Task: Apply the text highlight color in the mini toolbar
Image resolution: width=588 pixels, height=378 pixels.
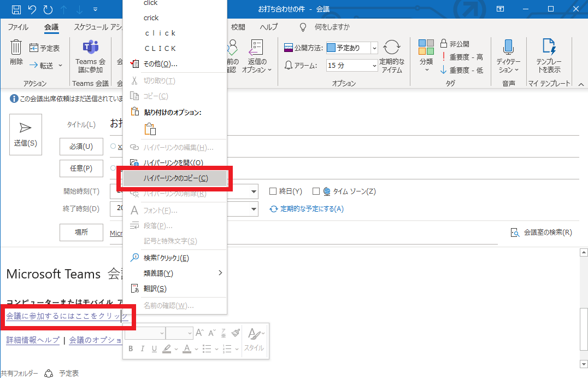Action: [167, 349]
